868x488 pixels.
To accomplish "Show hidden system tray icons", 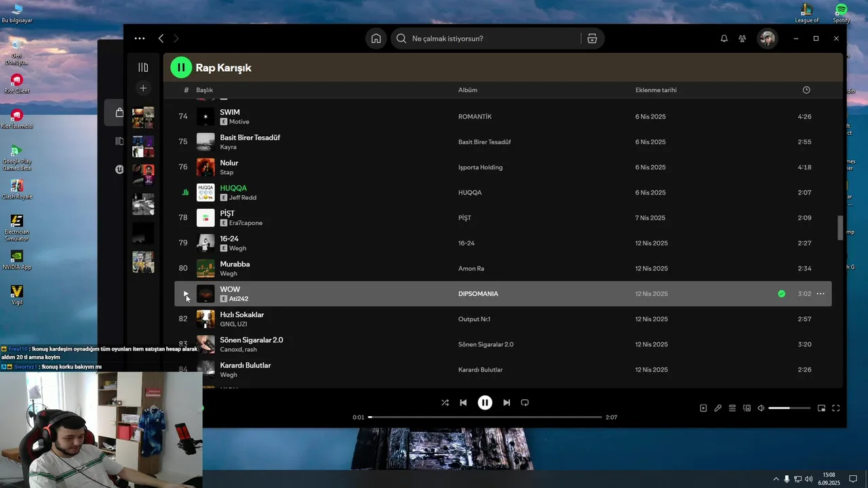I will (776, 479).
